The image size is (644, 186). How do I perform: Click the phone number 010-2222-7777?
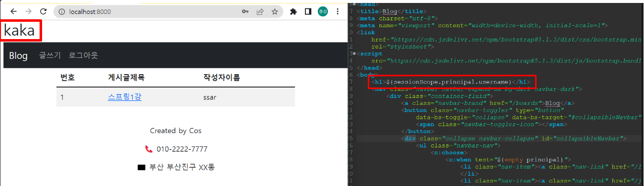(182, 149)
